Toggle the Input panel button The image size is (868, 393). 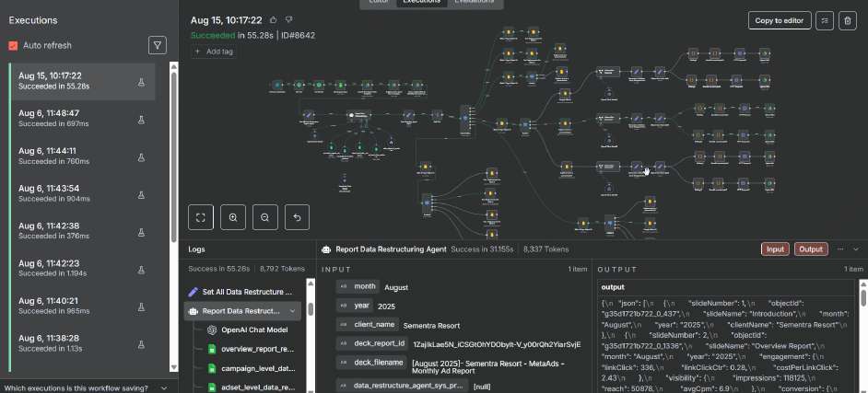pyautogui.click(x=775, y=249)
